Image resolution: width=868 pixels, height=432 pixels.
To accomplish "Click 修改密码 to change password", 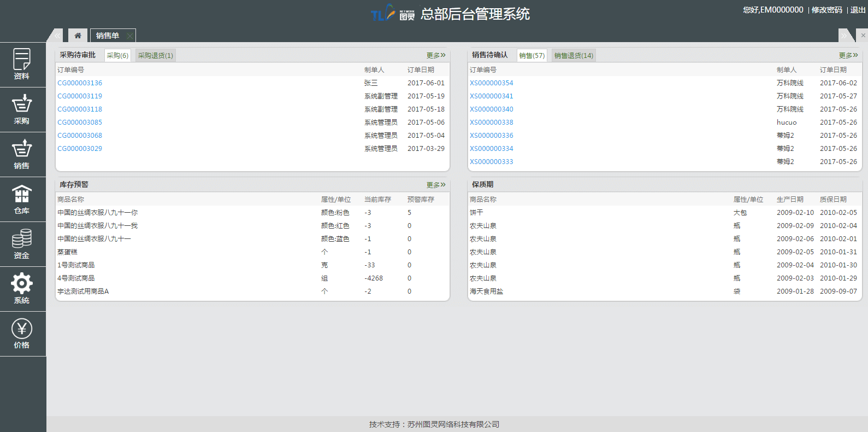I will 826,10.
